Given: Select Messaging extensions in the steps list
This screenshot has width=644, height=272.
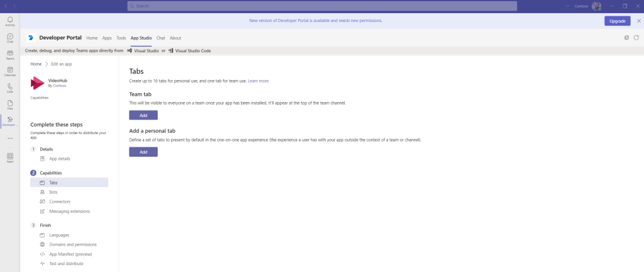Looking at the screenshot, I should point(69,212).
